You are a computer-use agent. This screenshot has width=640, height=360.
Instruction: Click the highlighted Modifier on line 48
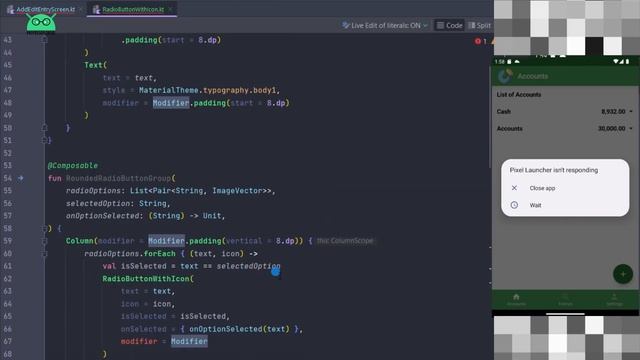click(171, 103)
